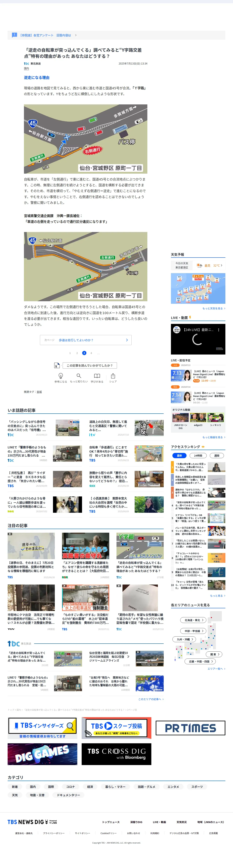Click the TBSインサイダーズ banner
Viewport: 233px width, 868px height.
point(42,728)
